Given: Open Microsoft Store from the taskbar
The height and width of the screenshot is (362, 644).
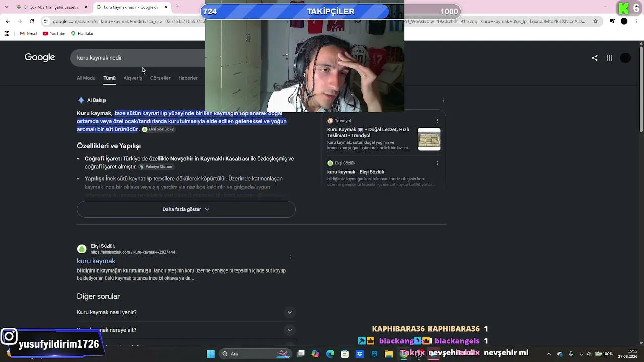Looking at the screenshot, I should pos(345,354).
